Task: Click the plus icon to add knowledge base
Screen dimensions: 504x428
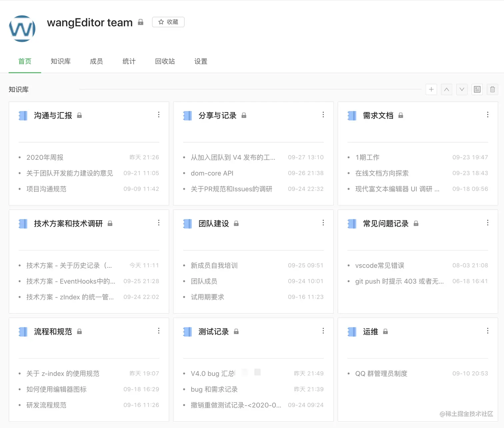Action: click(x=431, y=89)
